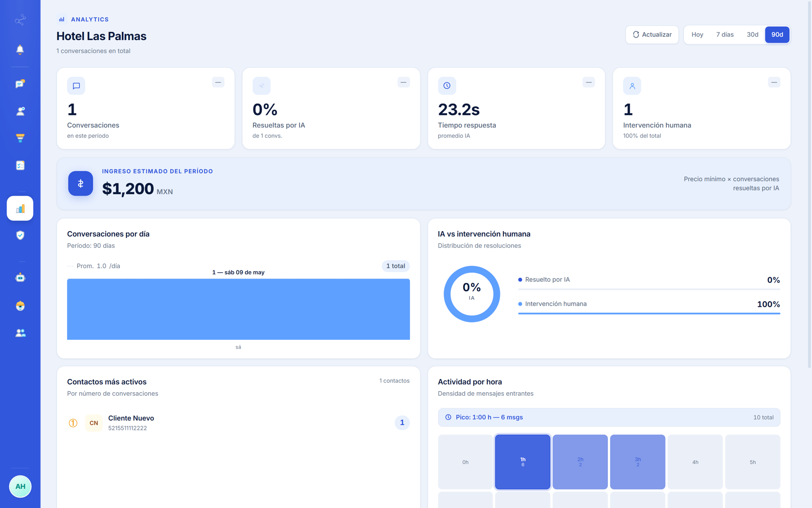
Task: Select the analytics bar chart sidebar icon
Action: pos(20,208)
